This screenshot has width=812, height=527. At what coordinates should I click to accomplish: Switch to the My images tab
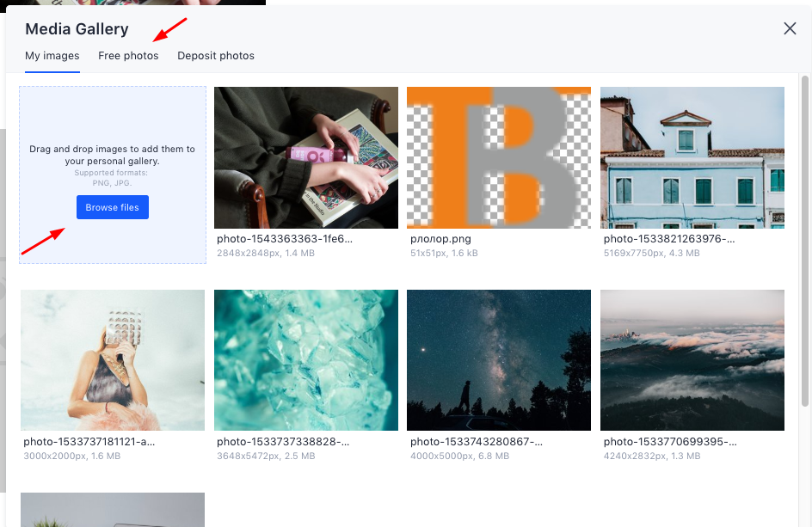tap(52, 55)
